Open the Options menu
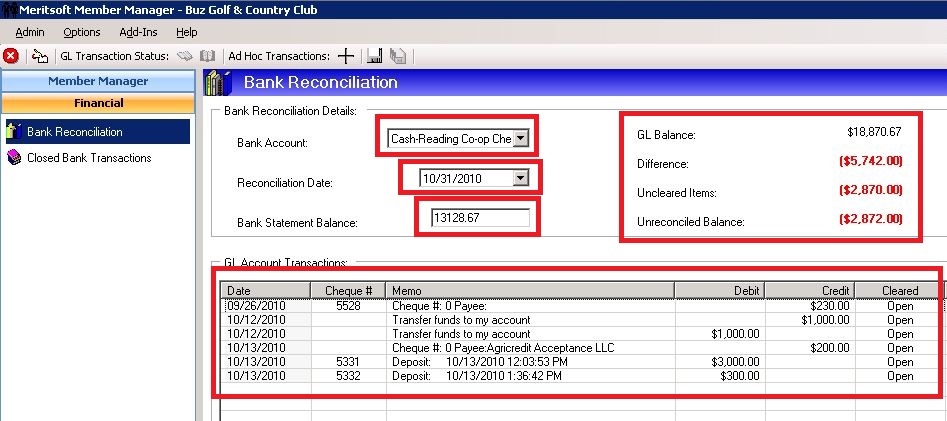Screen dimensions: 947x421 (x=82, y=32)
